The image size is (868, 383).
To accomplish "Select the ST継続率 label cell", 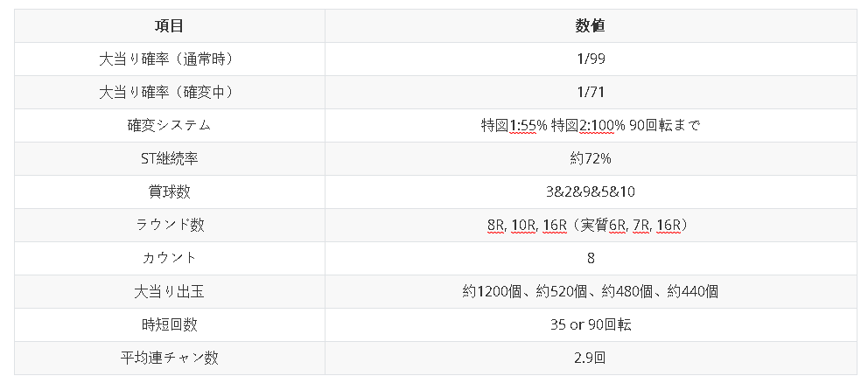I will pos(169,158).
